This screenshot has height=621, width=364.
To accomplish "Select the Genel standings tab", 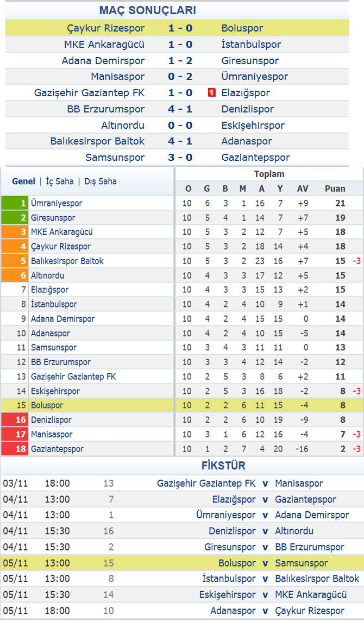I will click(x=24, y=181).
